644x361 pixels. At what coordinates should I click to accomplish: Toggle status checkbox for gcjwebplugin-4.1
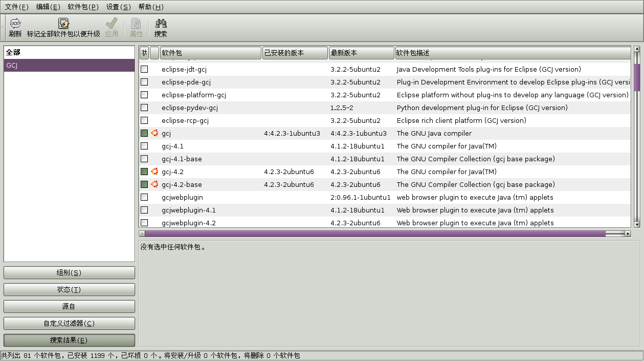(x=144, y=210)
